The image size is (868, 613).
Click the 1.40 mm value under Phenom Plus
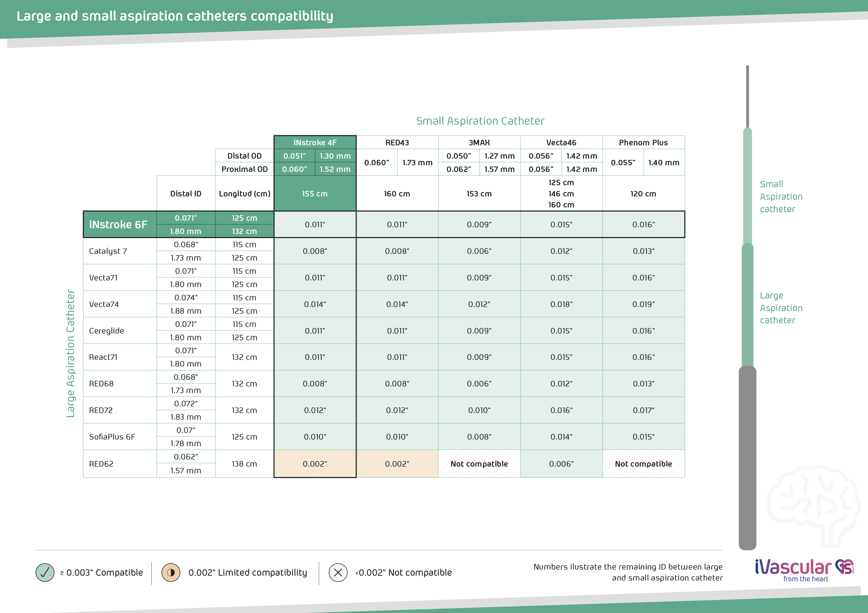tap(664, 163)
